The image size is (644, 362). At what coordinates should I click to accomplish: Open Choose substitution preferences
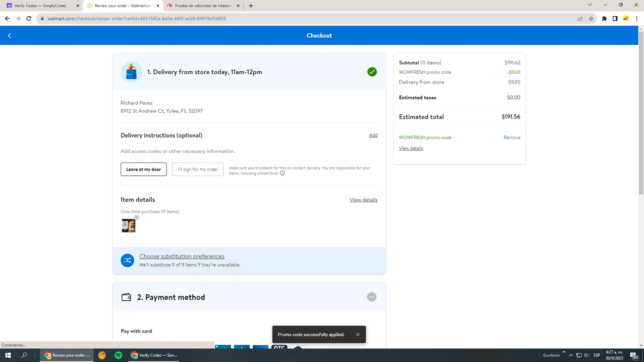pos(182,256)
